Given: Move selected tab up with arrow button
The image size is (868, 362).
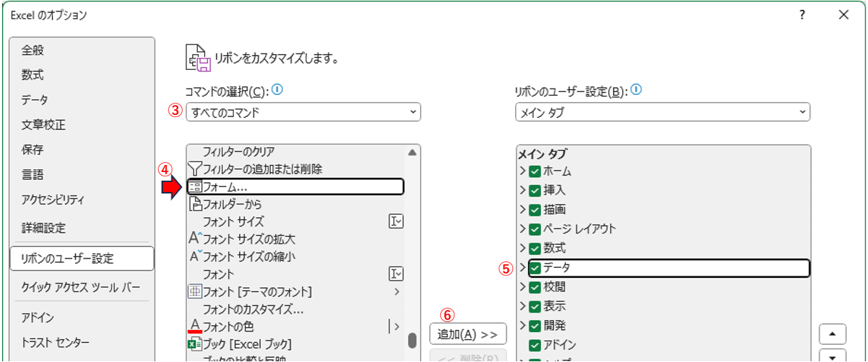Looking at the screenshot, I should click(832, 333).
